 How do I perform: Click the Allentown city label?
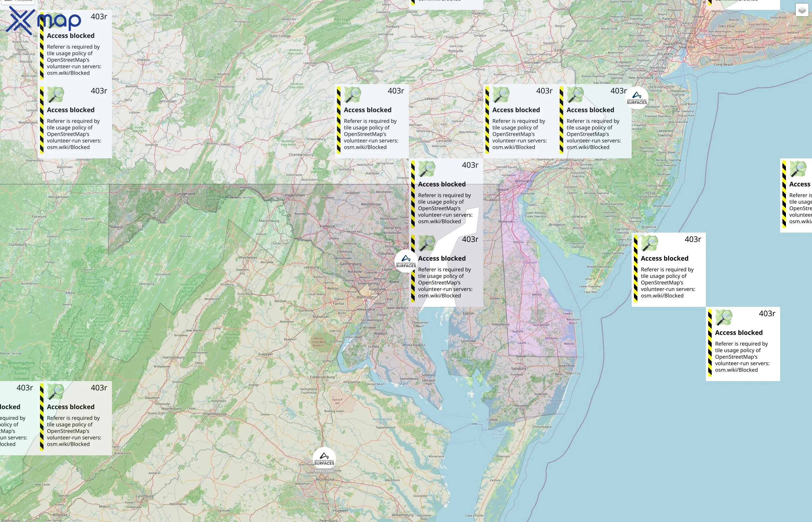click(x=532, y=62)
